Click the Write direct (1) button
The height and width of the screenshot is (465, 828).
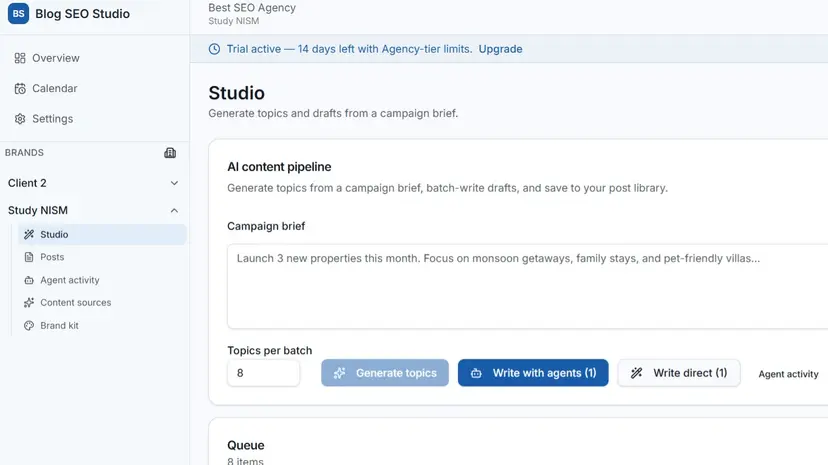679,373
